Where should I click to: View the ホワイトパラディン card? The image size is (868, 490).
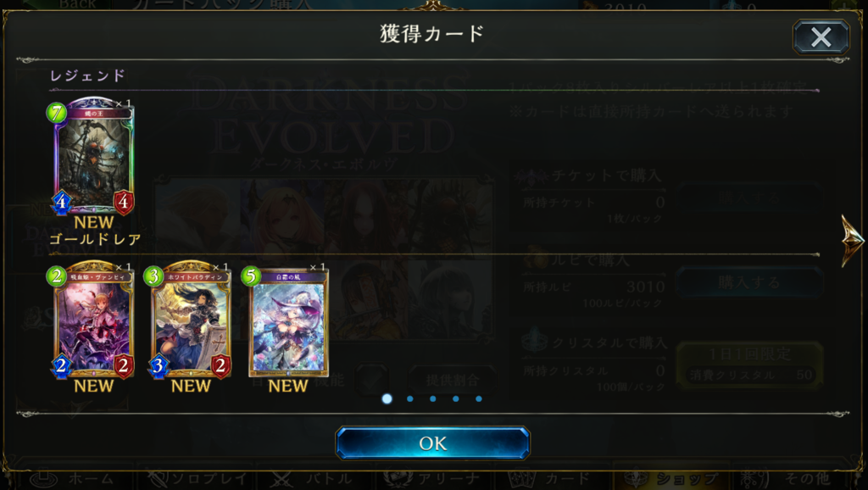click(x=191, y=320)
